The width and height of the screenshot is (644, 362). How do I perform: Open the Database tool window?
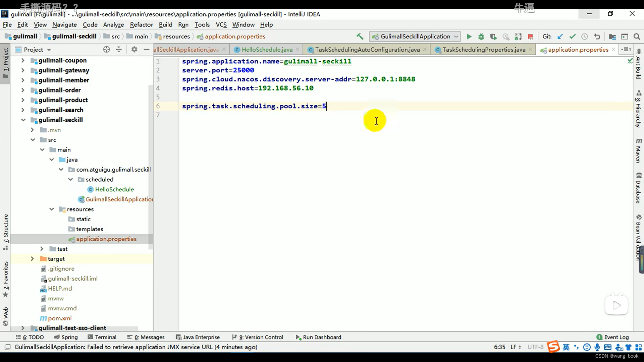click(639, 188)
